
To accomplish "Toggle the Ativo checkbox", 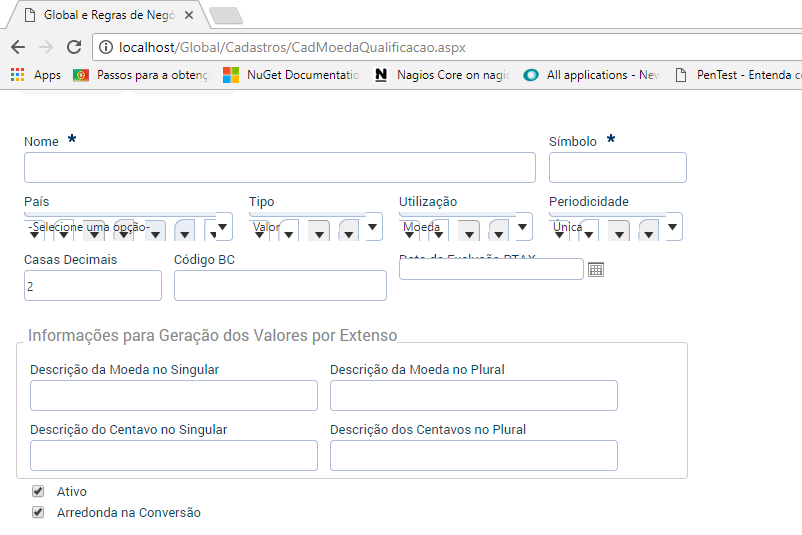I will (x=38, y=491).
